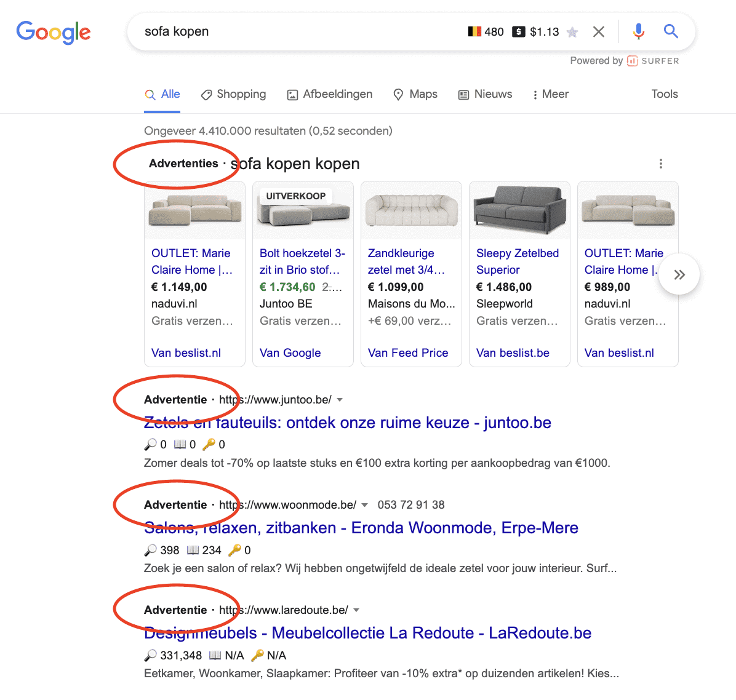Open the Tools option
736x700 pixels.
pos(664,94)
